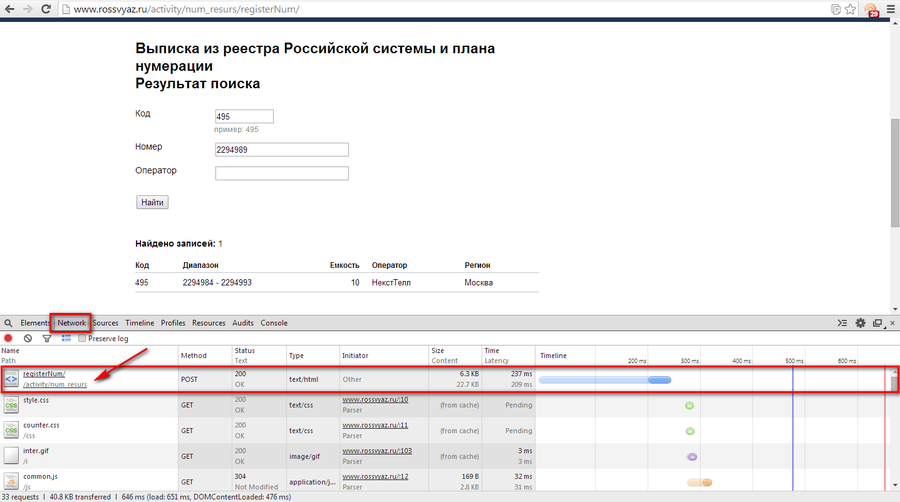Switch to the Sources tab

click(106, 323)
